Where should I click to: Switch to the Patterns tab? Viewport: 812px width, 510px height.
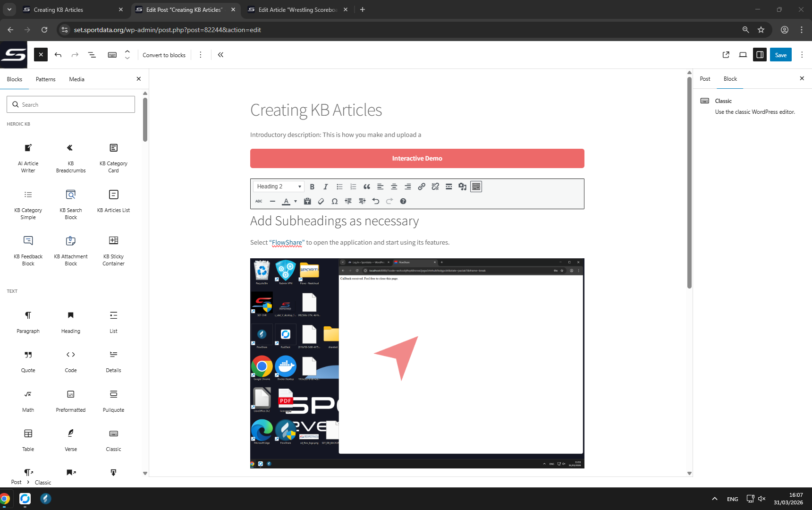(x=45, y=79)
